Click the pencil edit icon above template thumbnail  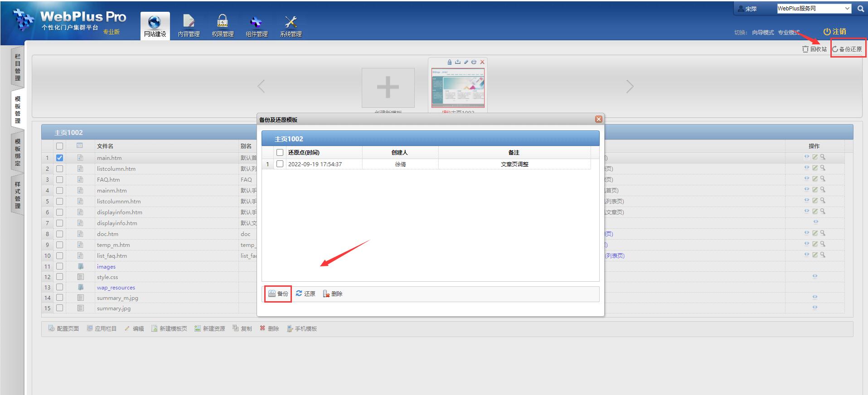coord(466,62)
